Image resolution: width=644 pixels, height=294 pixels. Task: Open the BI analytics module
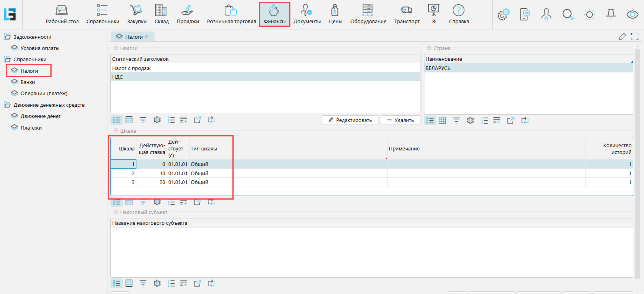point(434,14)
